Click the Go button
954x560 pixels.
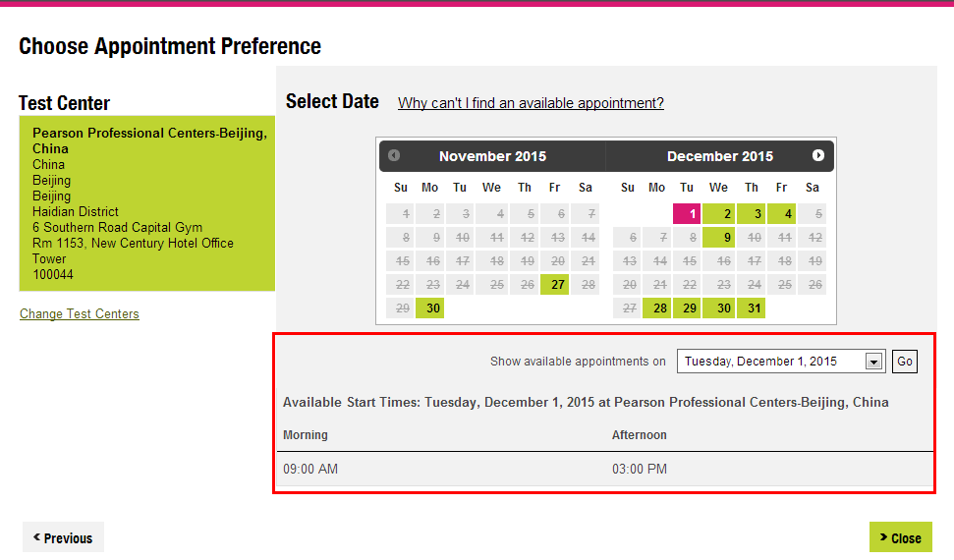(x=905, y=362)
